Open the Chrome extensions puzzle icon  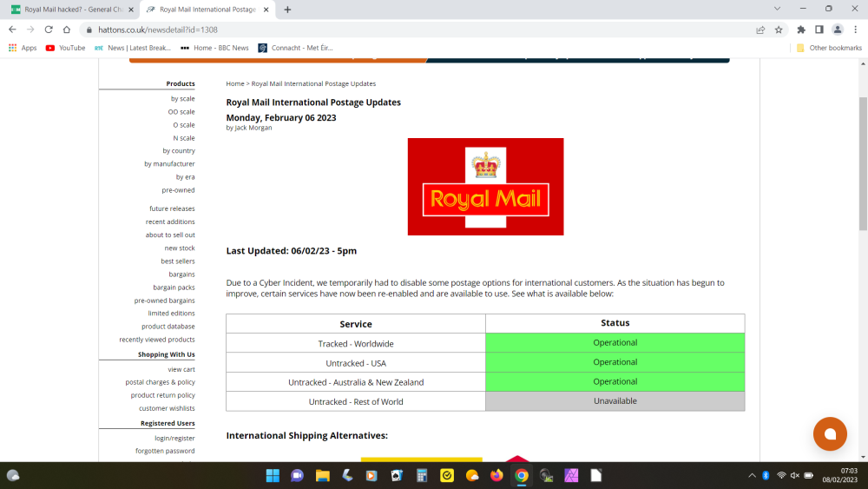pos(801,29)
